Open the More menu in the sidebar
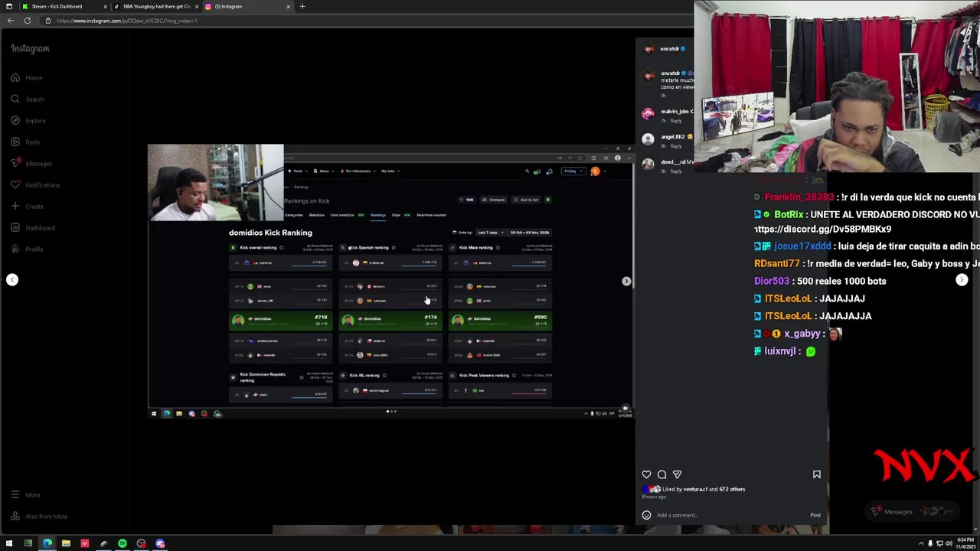The image size is (980, 551). click(25, 494)
